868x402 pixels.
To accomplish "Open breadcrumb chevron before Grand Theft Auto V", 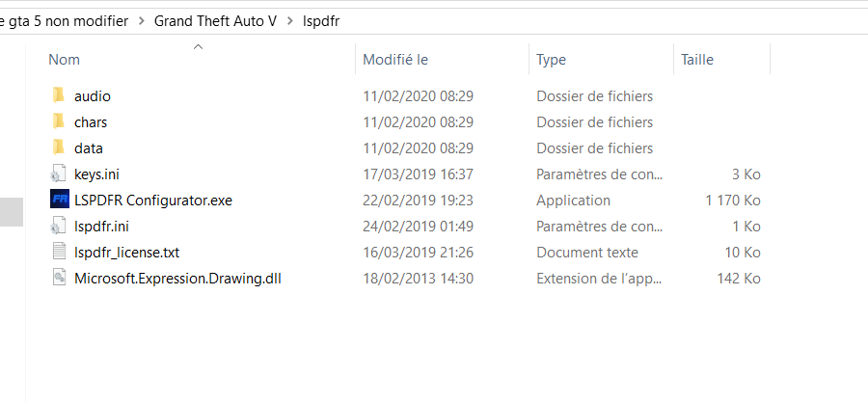I will point(141,21).
